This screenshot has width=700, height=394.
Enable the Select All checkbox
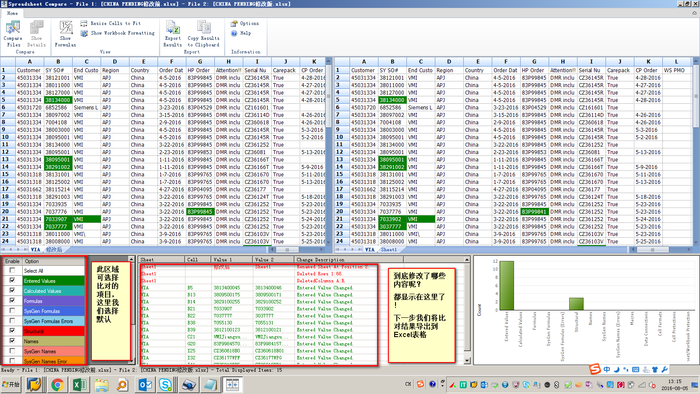(x=12, y=270)
